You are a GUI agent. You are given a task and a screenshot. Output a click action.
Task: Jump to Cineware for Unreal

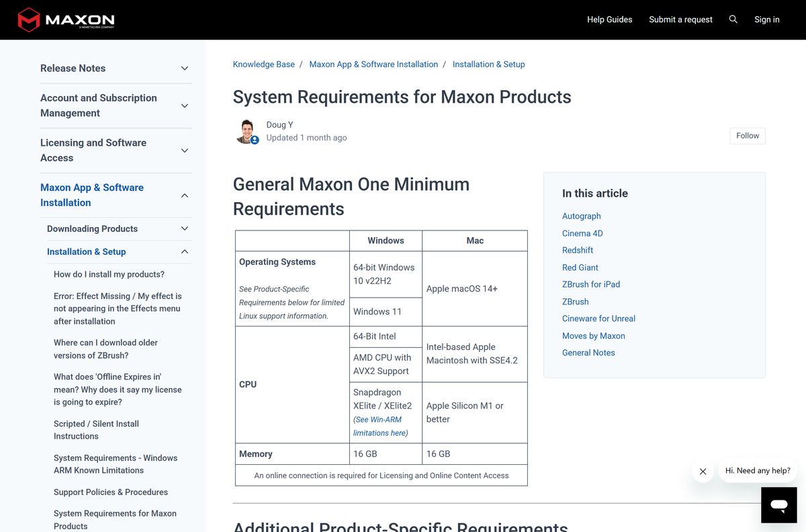point(598,319)
